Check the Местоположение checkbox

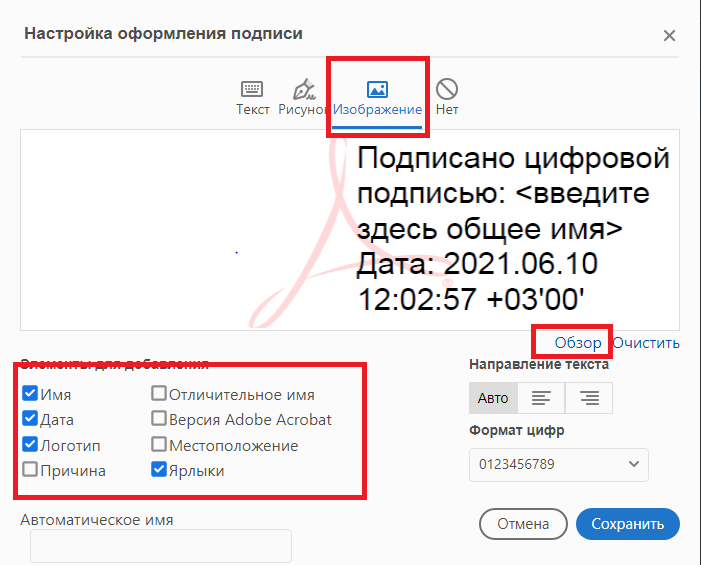coord(159,446)
